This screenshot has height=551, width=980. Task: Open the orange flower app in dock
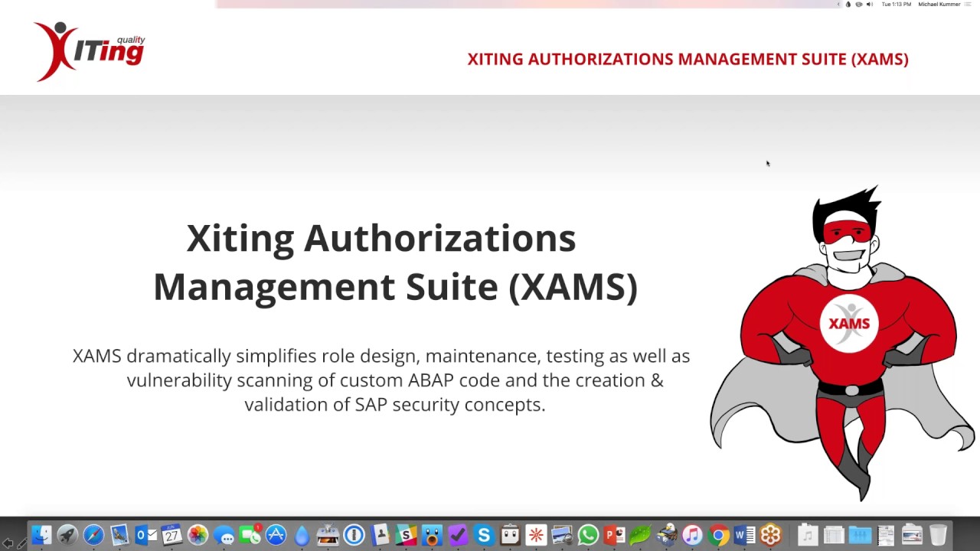pos(770,535)
